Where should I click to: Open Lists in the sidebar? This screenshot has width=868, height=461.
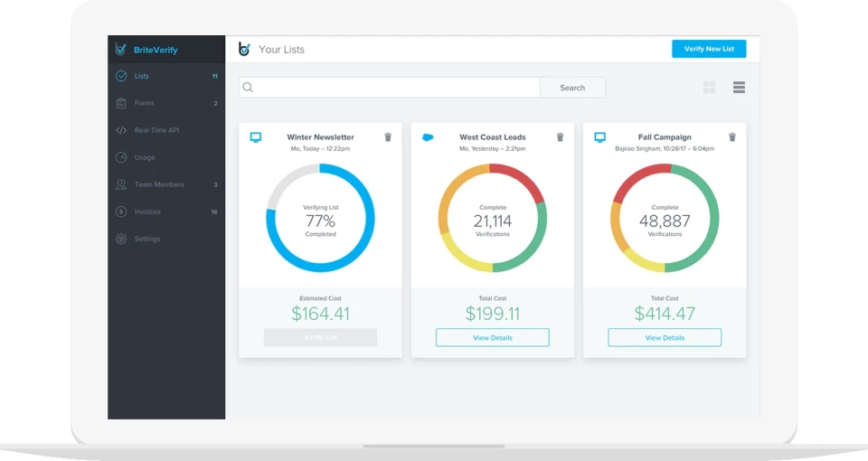[x=142, y=77]
